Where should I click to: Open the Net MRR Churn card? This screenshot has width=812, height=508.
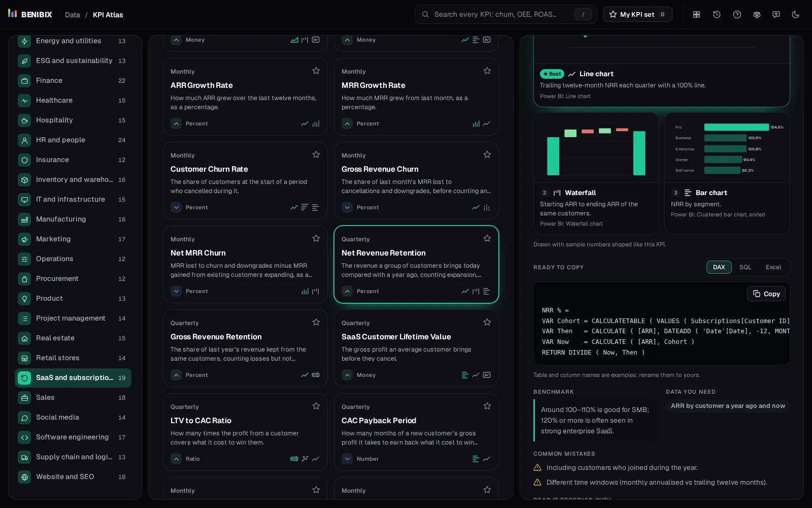tap(245, 265)
